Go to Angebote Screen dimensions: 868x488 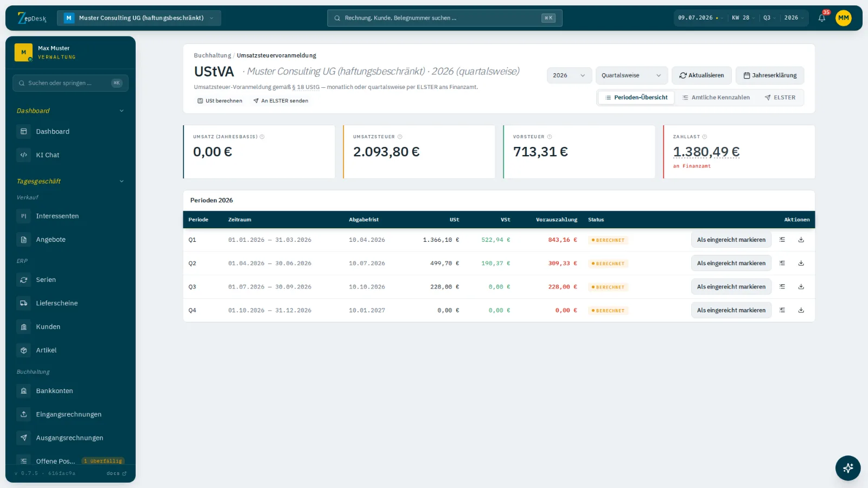71,240
